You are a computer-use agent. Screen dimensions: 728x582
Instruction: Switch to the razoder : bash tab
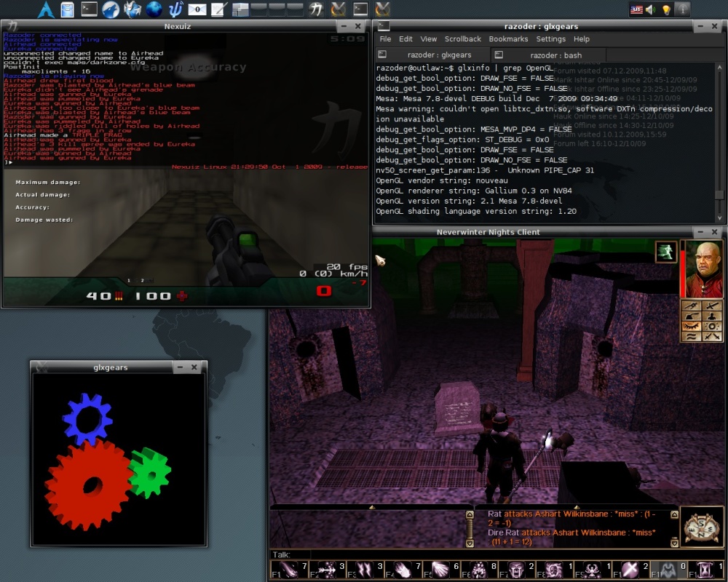[548, 55]
